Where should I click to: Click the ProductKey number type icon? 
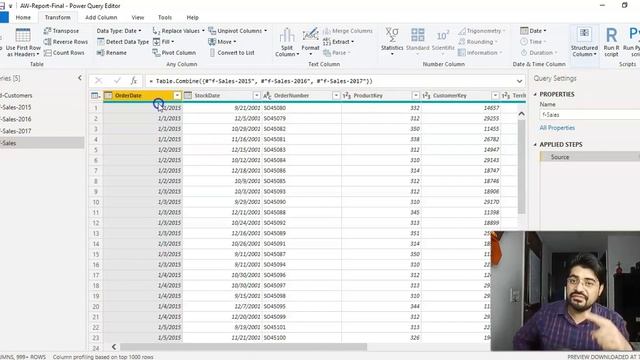(347, 96)
